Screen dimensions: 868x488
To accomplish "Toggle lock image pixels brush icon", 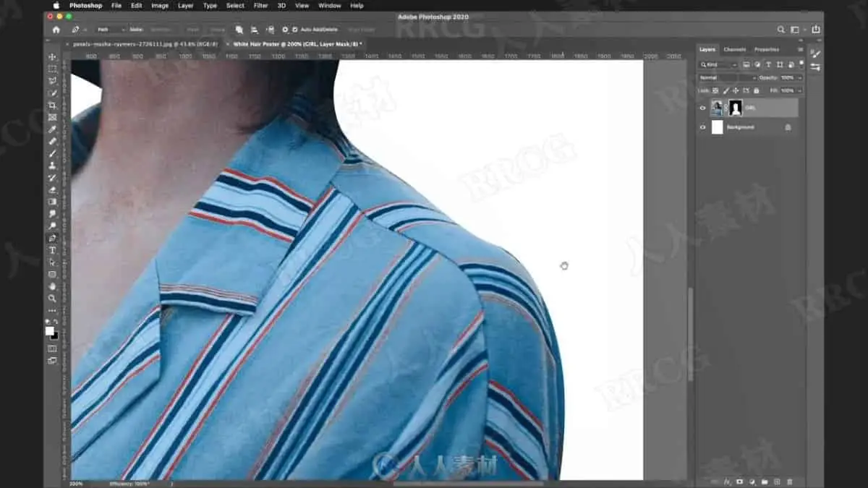I will pos(726,90).
